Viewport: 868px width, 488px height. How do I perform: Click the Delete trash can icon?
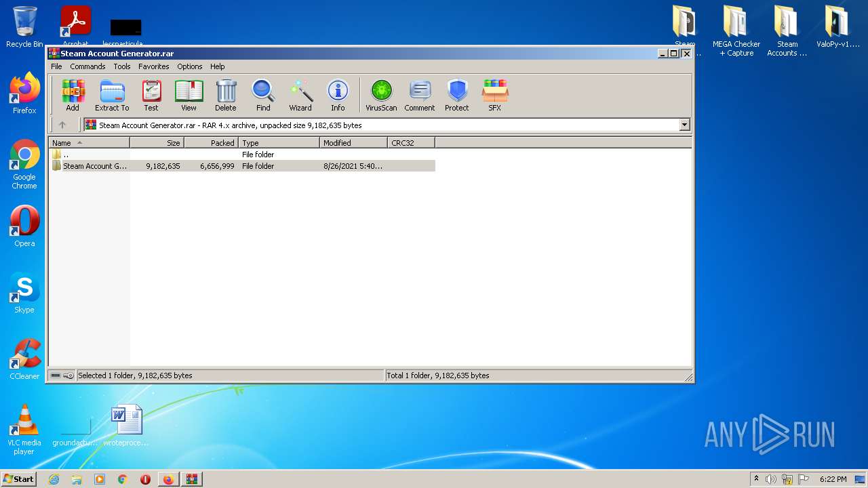coord(226,96)
